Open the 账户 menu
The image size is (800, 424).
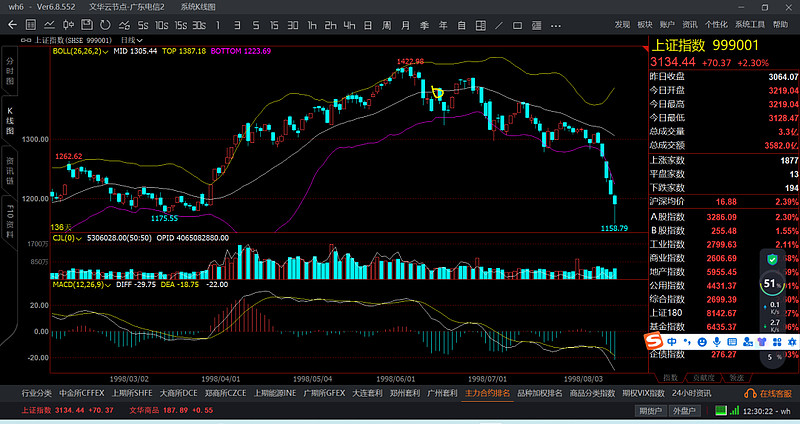[x=667, y=24]
